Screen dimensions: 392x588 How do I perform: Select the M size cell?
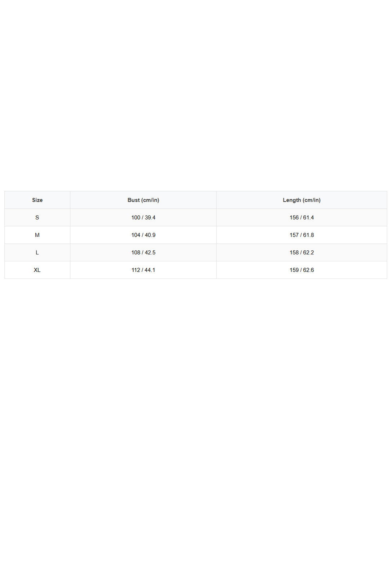37,235
